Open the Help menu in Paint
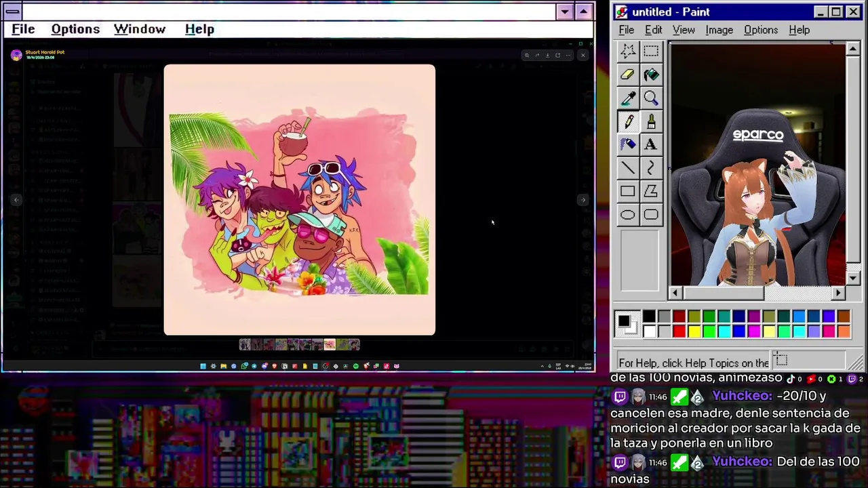The height and width of the screenshot is (488, 868). click(x=799, y=30)
